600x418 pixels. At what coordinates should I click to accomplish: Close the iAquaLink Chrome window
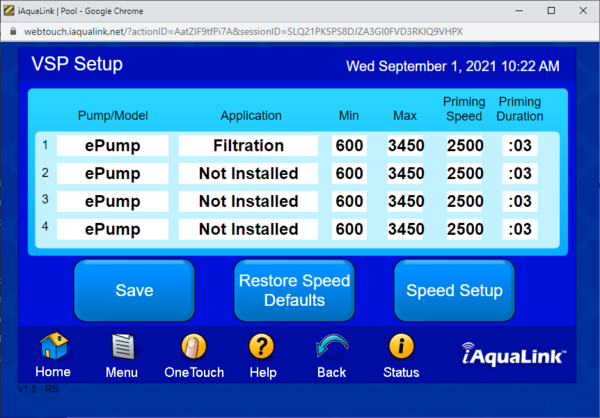(583, 11)
